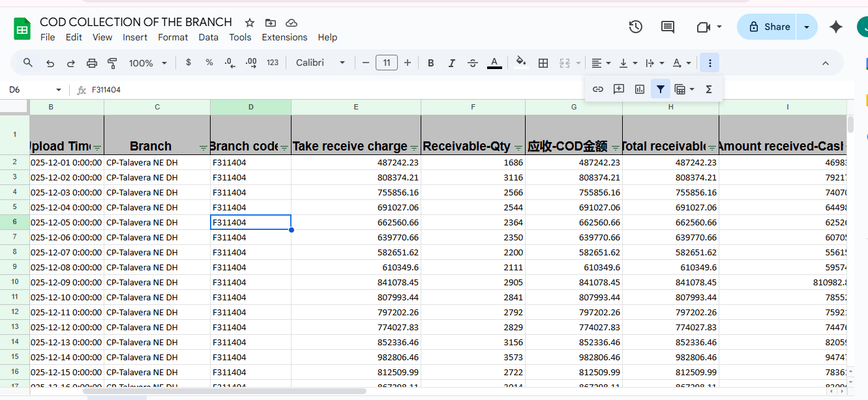Open version history clock icon
This screenshot has width=868, height=400.
coord(635,27)
